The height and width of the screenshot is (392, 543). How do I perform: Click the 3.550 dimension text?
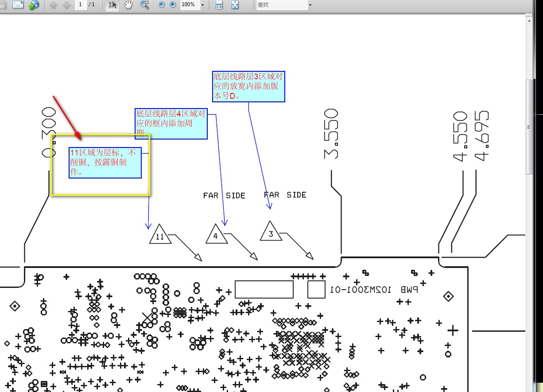pyautogui.click(x=331, y=133)
